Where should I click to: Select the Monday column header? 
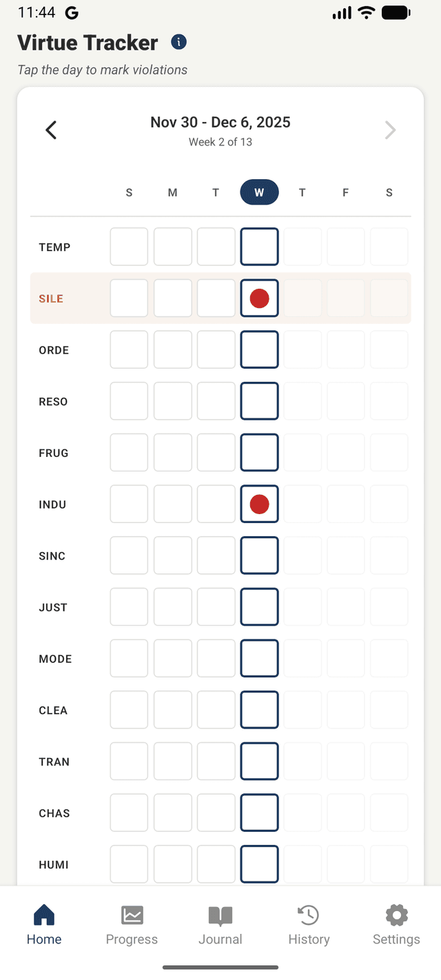[x=172, y=192]
